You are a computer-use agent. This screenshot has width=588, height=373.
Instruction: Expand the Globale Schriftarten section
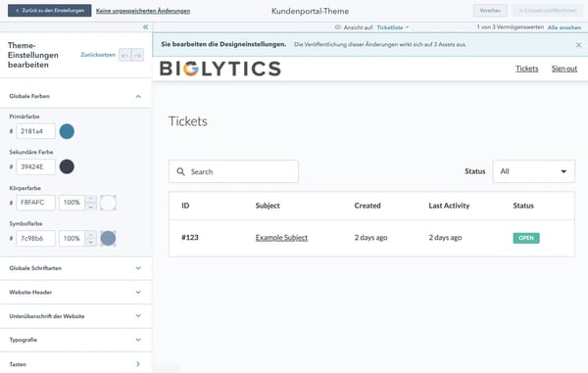click(x=75, y=268)
